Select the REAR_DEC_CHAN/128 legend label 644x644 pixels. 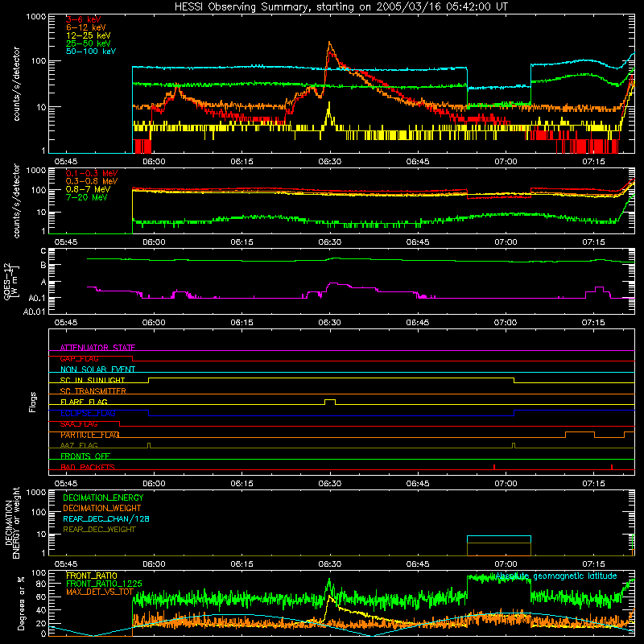click(x=106, y=518)
